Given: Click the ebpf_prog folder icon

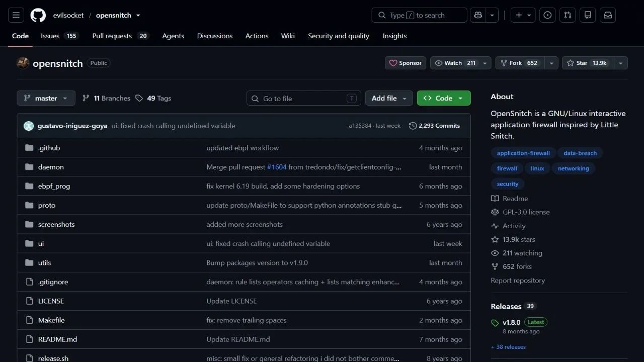Looking at the screenshot, I should click(29, 186).
